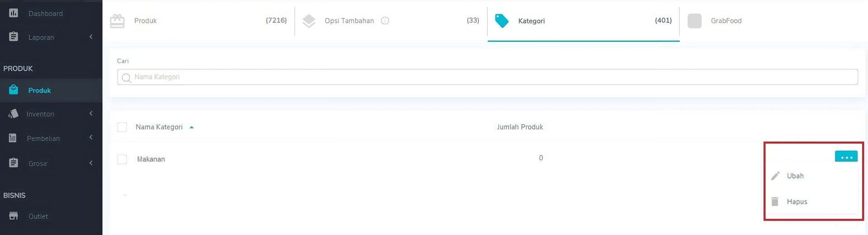Click the Kategori tag icon
Viewport: 868px width, 235px height.
click(x=502, y=21)
